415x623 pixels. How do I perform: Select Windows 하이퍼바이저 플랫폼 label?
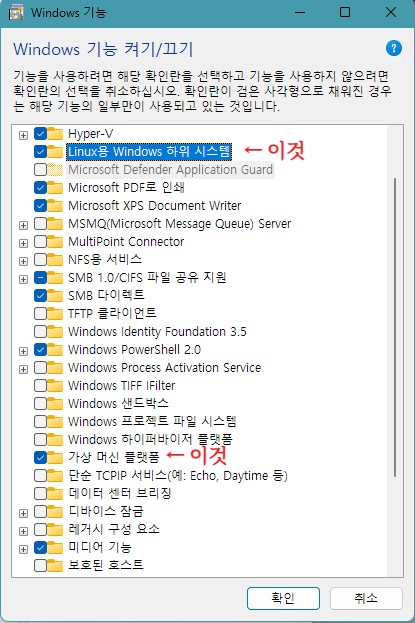pos(150,439)
